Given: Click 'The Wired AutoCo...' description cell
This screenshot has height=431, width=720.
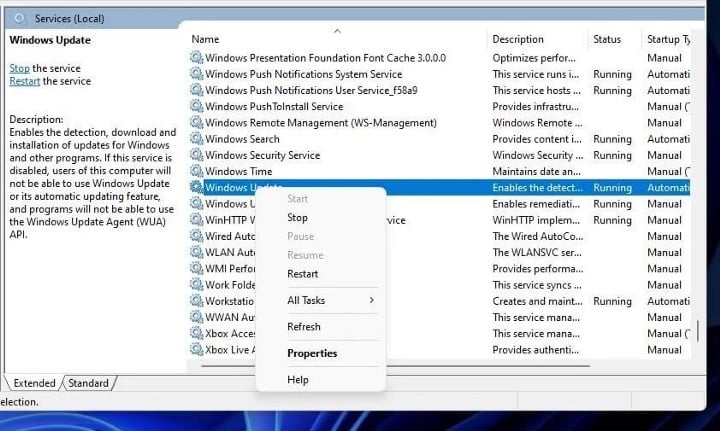Looking at the screenshot, I should tap(538, 236).
